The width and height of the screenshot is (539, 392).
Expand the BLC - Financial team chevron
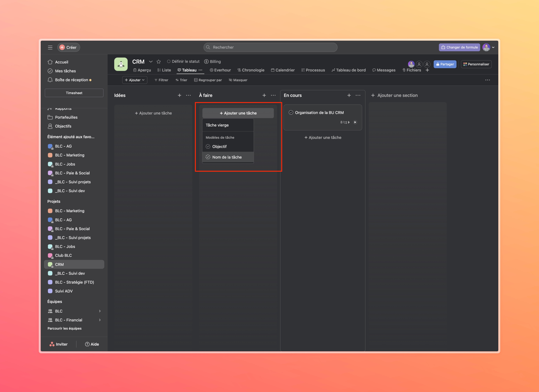tap(100, 320)
